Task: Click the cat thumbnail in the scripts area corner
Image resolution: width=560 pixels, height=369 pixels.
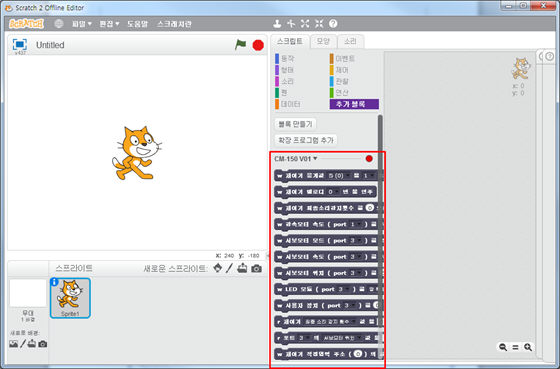Action: (x=520, y=69)
